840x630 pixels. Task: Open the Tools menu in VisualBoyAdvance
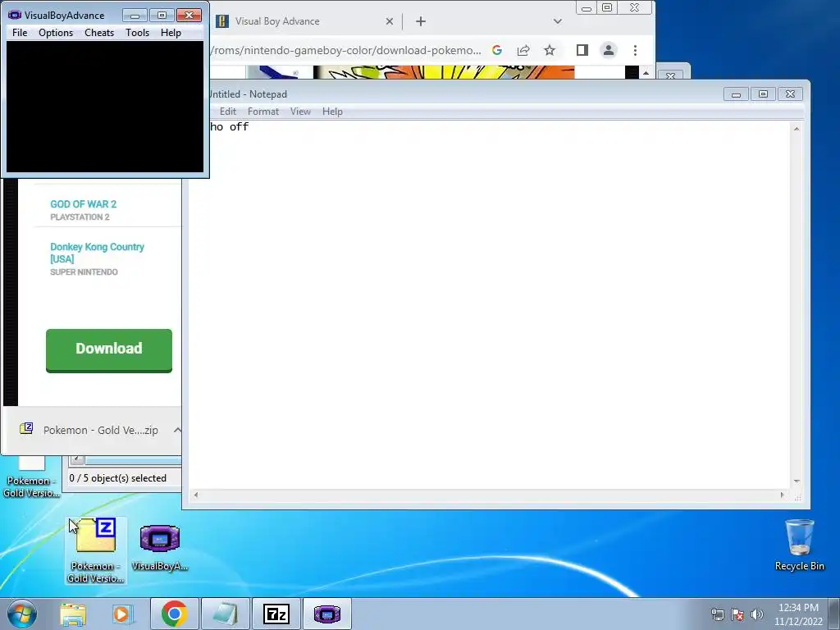tap(137, 33)
